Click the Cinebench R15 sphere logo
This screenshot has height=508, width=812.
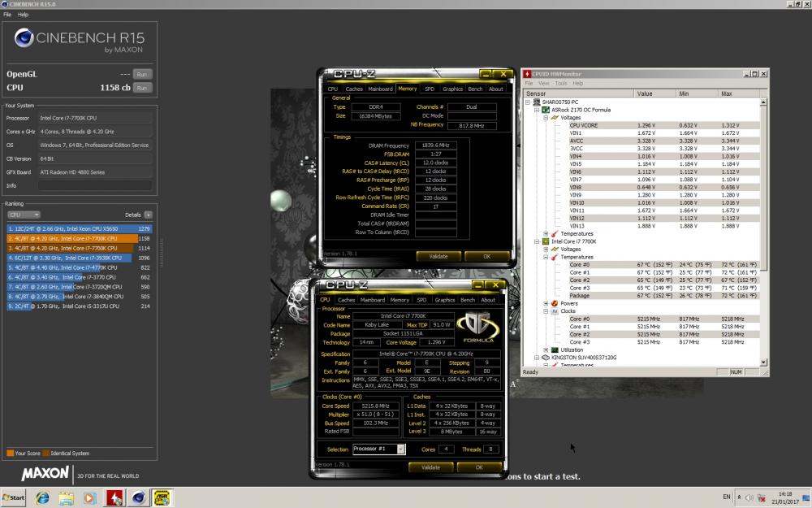click(24, 38)
